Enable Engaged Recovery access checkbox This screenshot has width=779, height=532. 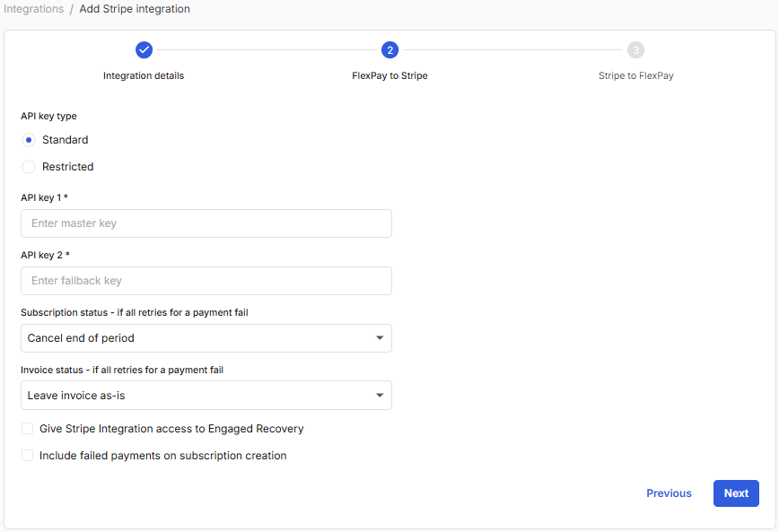27,429
